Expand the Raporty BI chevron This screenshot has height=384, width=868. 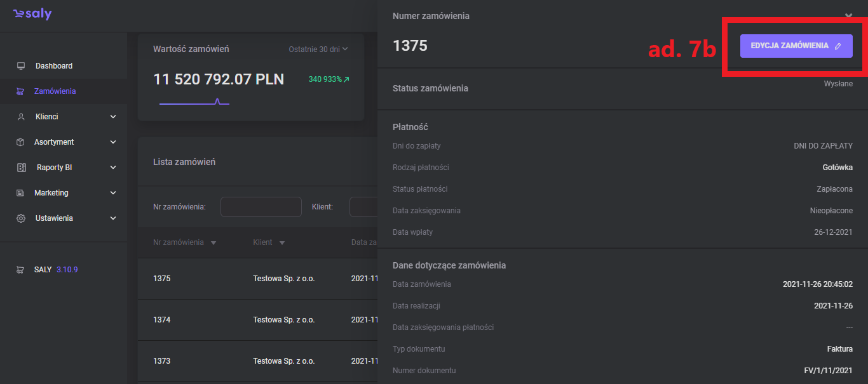(113, 168)
